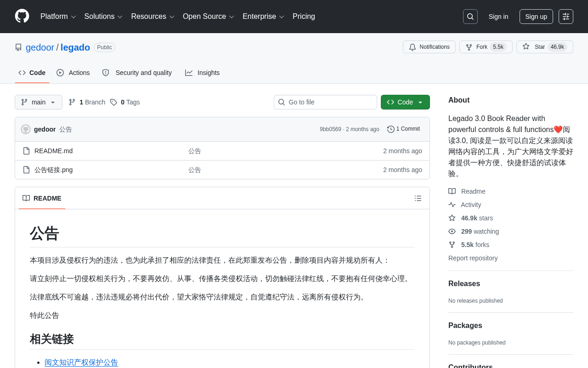Click the star icon in About stars row
Screen dimensions: 588x368
pyautogui.click(x=452, y=218)
